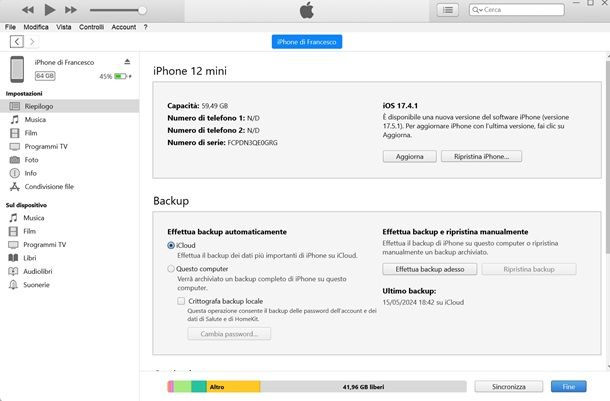Image resolution: width=610 pixels, height=401 pixels.
Task: Go back with the left chevron button
Action: [17, 41]
